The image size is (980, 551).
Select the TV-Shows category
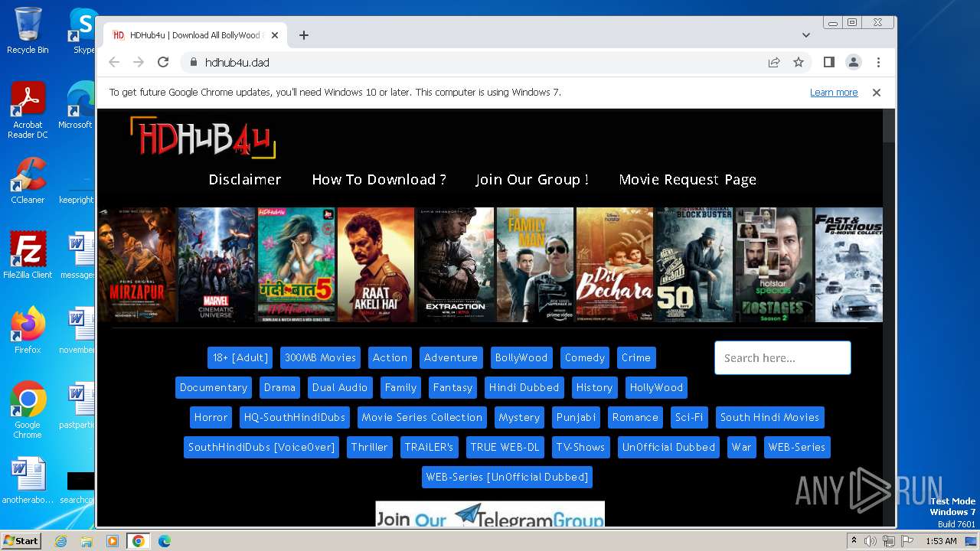coord(580,447)
